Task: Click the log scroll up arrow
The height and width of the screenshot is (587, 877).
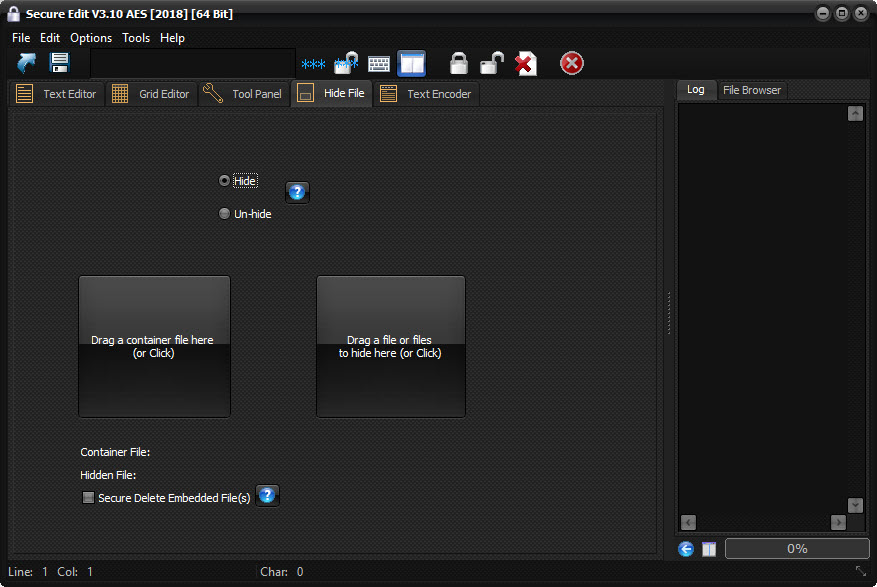Action: [855, 113]
